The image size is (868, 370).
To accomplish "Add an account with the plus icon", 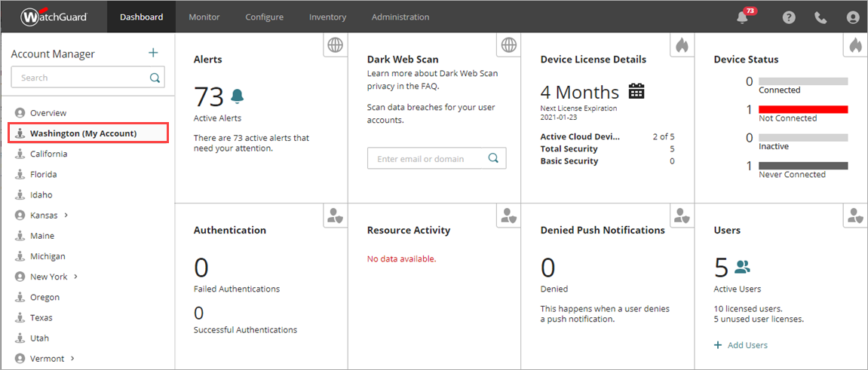I will pos(153,53).
